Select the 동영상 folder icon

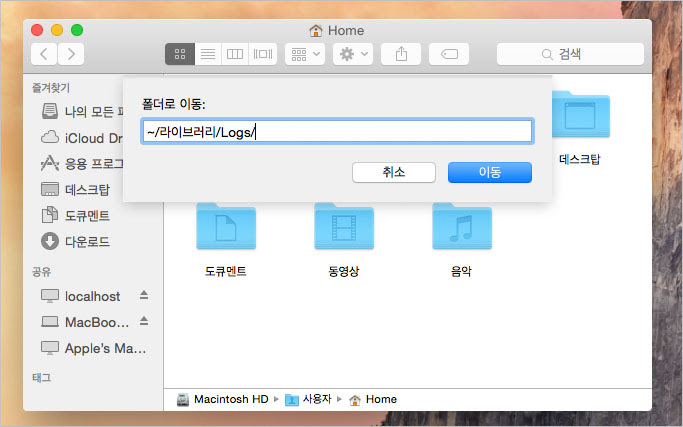coord(344,226)
